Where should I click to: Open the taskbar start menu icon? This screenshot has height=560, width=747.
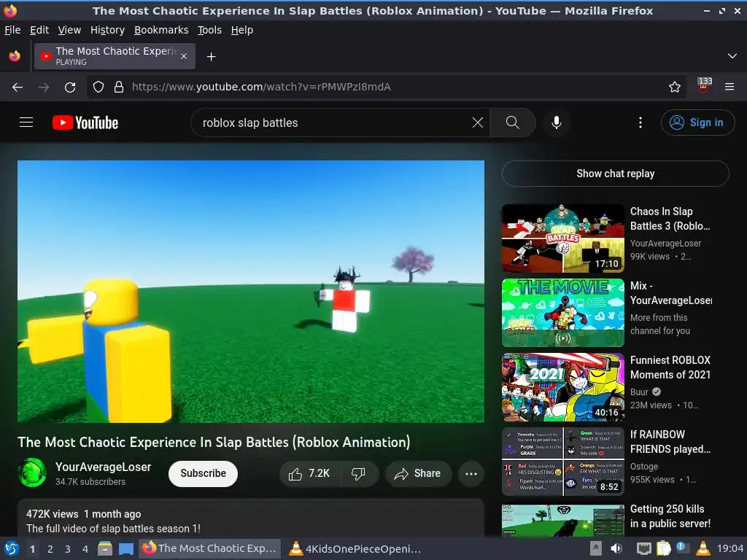(11, 548)
